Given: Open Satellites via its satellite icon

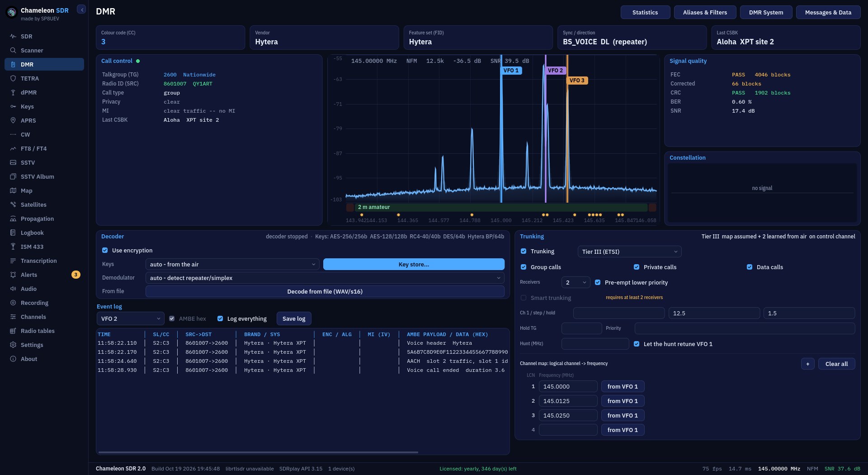Looking at the screenshot, I should point(13,204).
